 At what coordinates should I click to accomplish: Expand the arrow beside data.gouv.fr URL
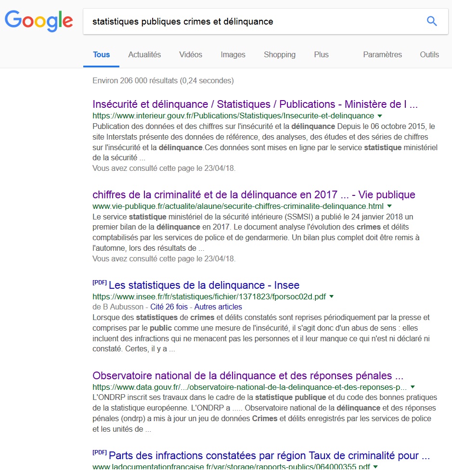(x=413, y=387)
